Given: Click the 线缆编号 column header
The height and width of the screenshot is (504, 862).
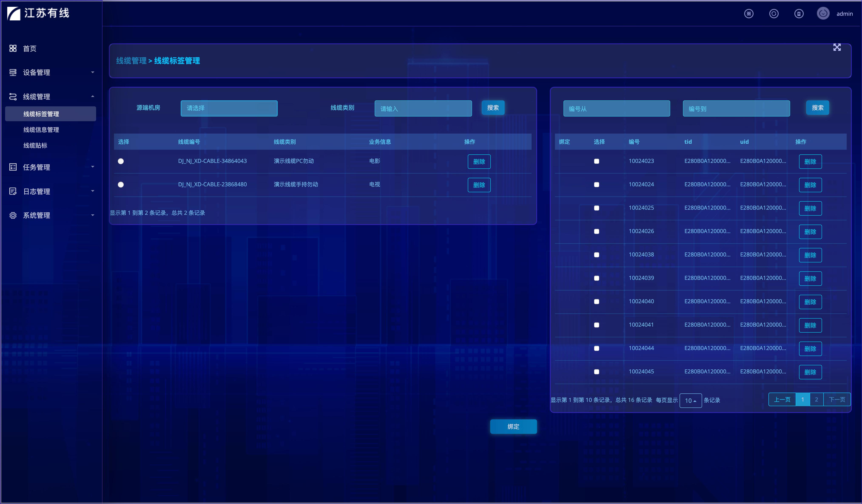Looking at the screenshot, I should click(x=189, y=142).
